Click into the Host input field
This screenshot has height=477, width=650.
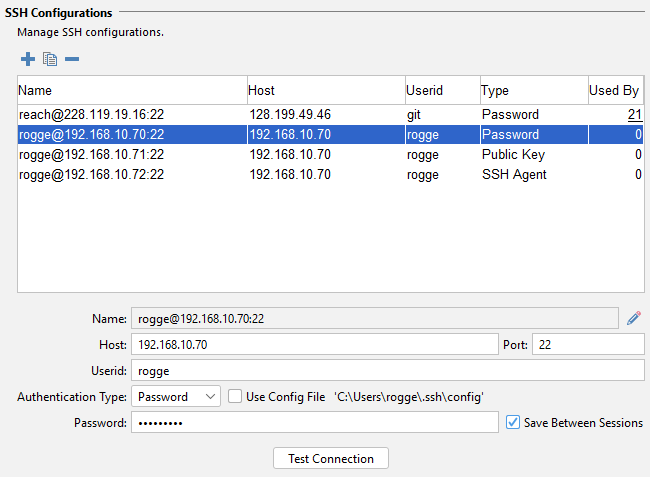click(312, 345)
